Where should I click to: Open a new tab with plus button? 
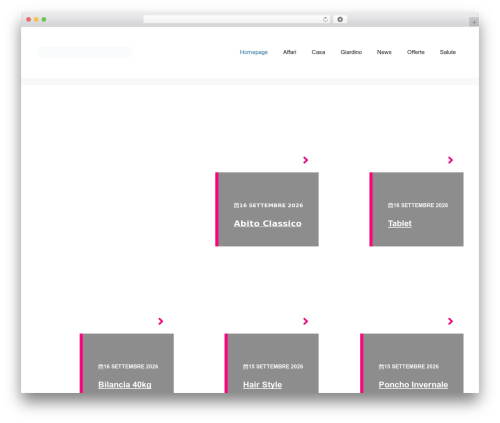474,22
